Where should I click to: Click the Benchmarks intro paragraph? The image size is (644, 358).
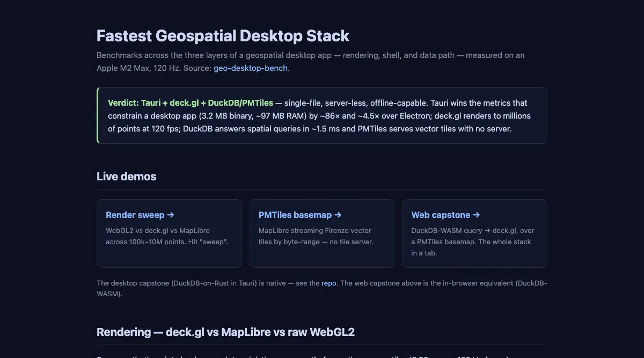tap(311, 62)
